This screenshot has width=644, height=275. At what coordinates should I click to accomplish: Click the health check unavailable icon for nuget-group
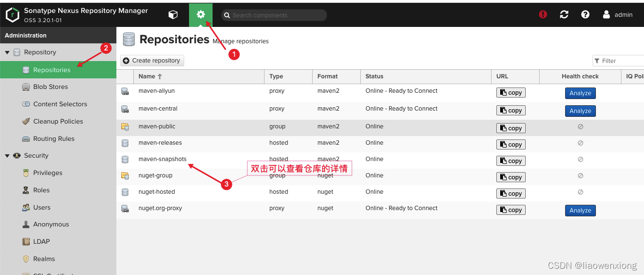click(581, 175)
